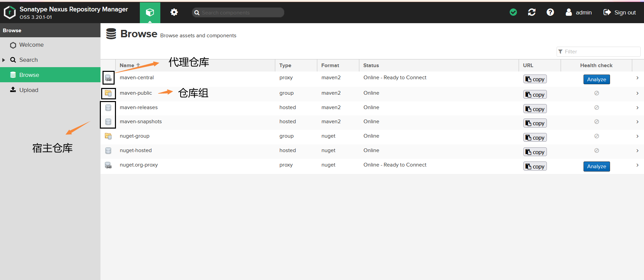Image resolution: width=644 pixels, height=280 pixels.
Task: Sign out of Nexus
Action: click(620, 12)
